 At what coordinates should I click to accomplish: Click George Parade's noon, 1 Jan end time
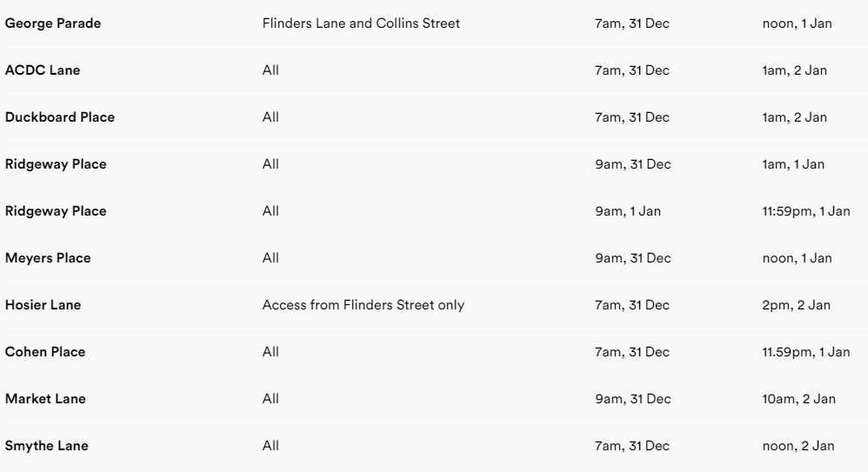tap(798, 23)
